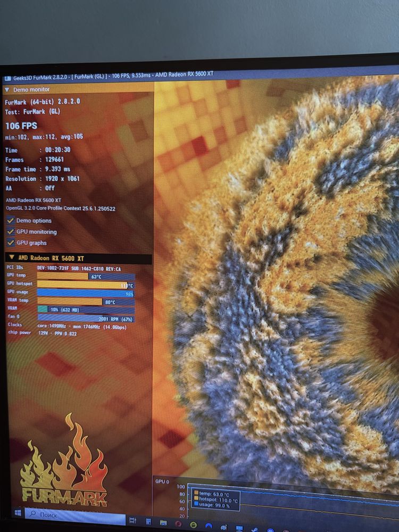Click the blue arrow taskbar icon

click(209, 527)
